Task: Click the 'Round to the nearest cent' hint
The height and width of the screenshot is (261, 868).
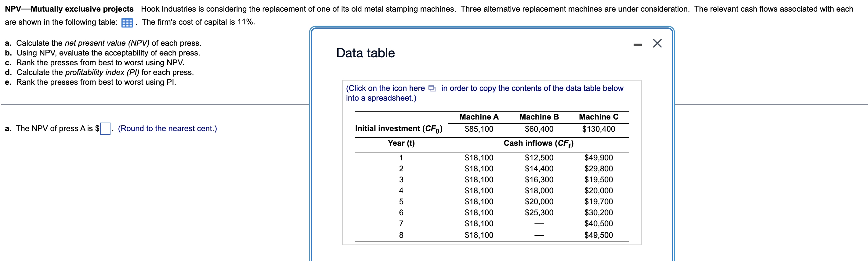Action: (168, 129)
